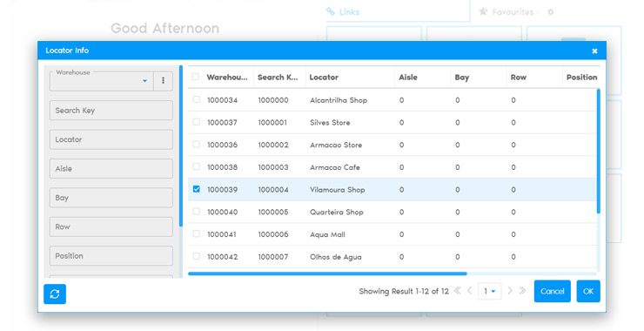Sort by the Locator column header
This screenshot has width=644, height=331.
[324, 78]
